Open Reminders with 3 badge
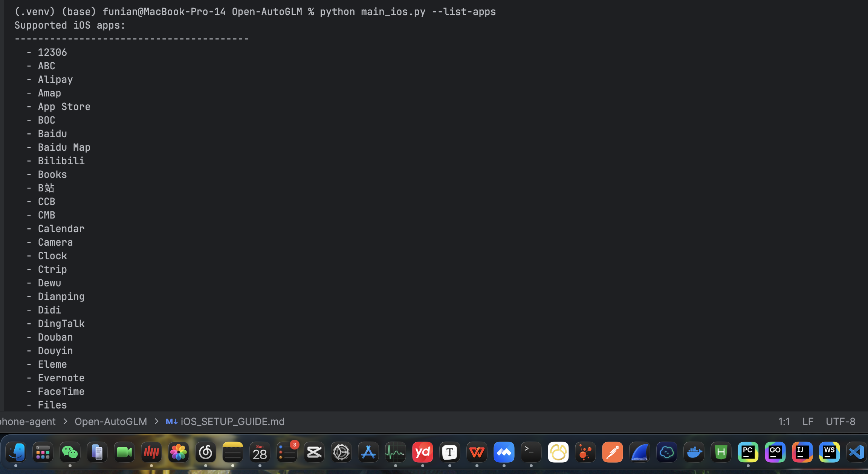The width and height of the screenshot is (868, 474). pos(287,452)
